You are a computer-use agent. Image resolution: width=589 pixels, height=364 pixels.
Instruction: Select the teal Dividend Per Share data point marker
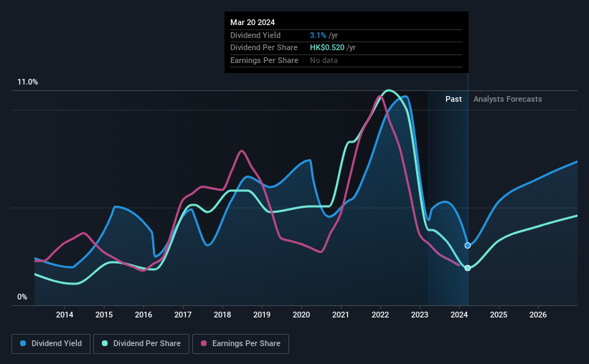click(x=468, y=268)
